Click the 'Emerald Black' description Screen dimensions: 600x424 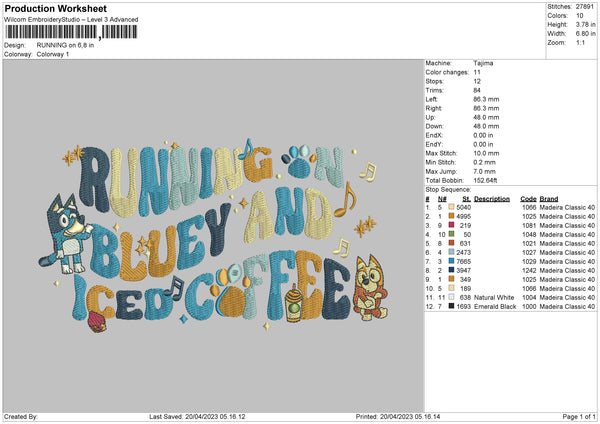coord(495,307)
